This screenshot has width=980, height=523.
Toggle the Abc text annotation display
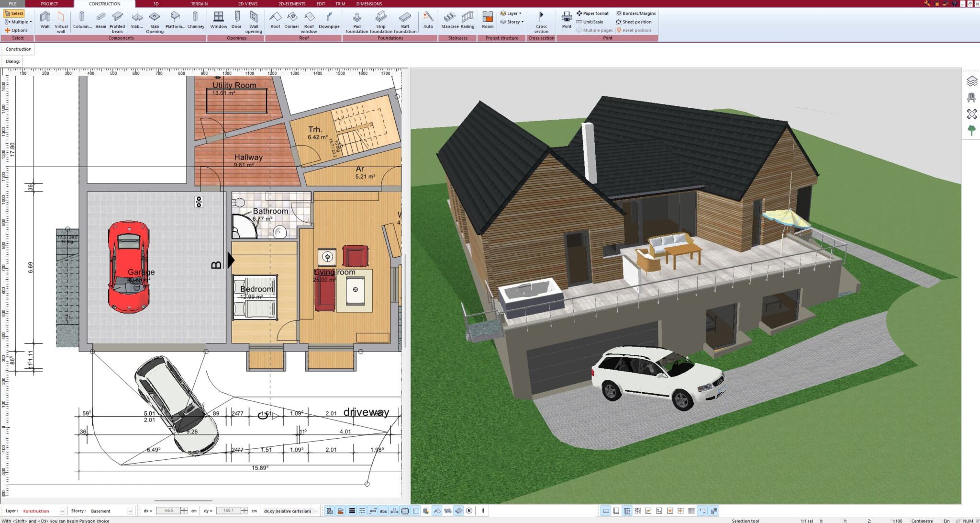383,511
